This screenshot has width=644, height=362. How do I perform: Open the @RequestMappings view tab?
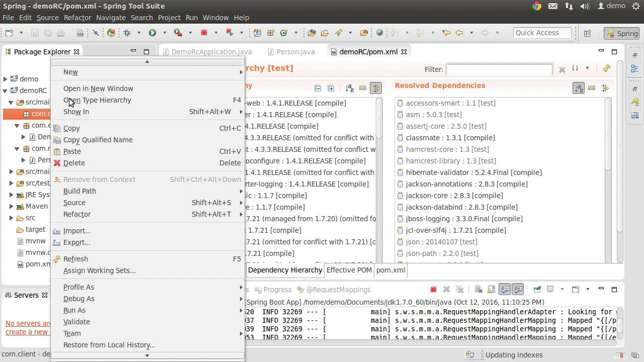point(338,290)
